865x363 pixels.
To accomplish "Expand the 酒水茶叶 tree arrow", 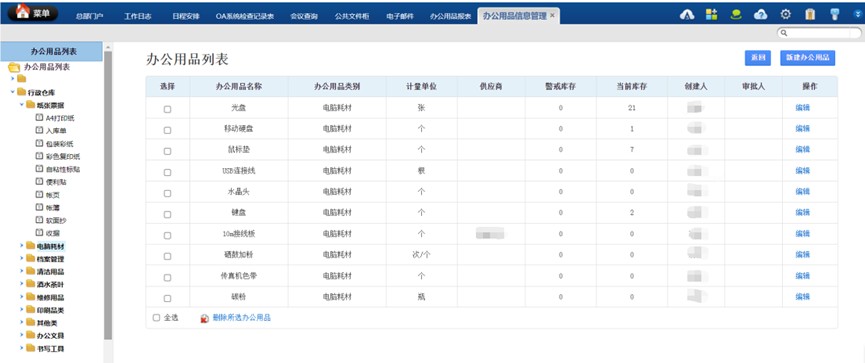I will 22,284.
